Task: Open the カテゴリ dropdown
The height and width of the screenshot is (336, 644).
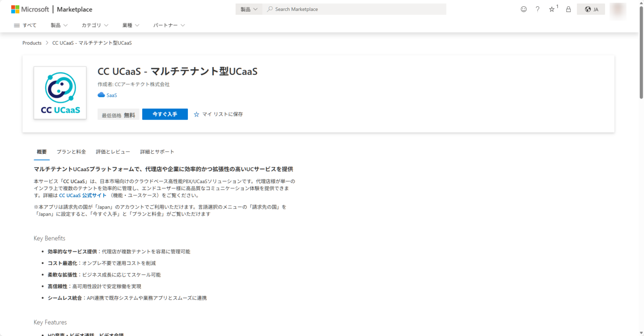Action: pos(94,25)
